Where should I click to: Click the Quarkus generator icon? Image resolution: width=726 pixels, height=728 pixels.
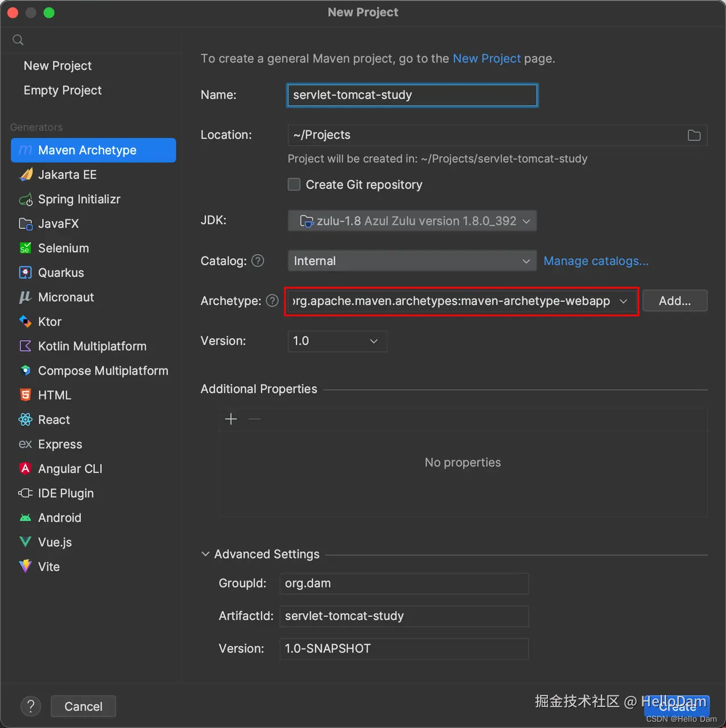coord(26,273)
